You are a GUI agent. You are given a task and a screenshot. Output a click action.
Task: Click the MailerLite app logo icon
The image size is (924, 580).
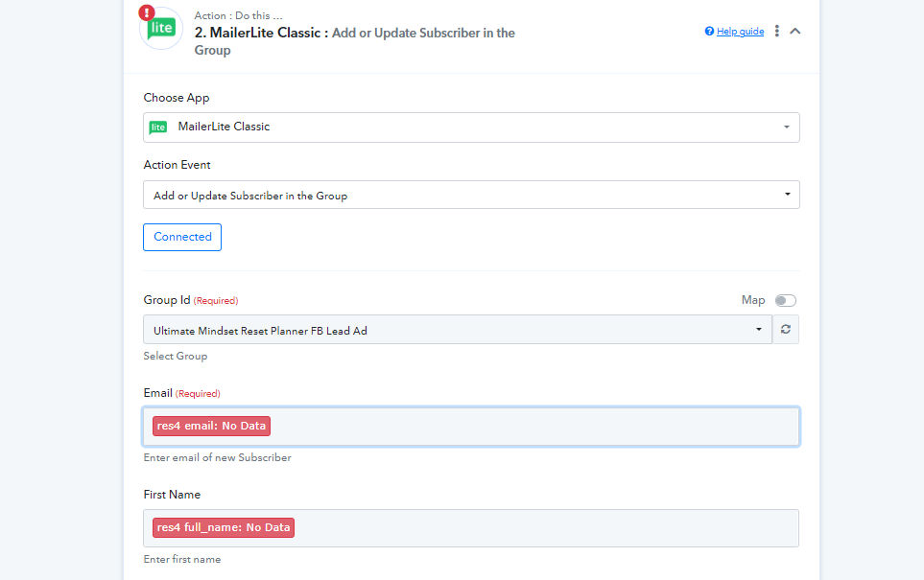161,28
